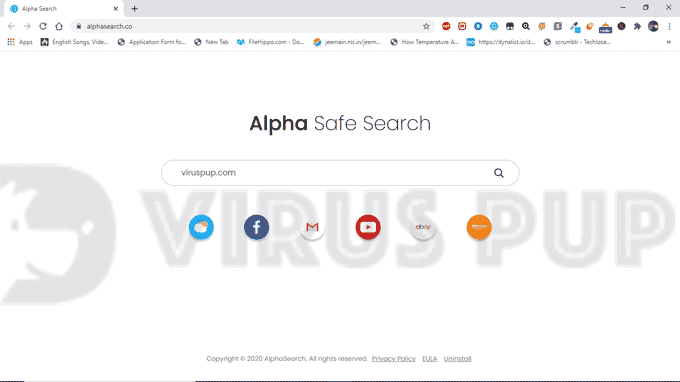680x382 pixels.
Task: Show more bookmarks via the double-chevron
Action: 669,42
